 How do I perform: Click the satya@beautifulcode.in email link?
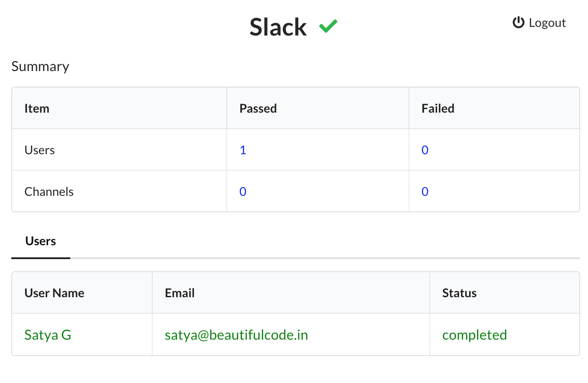(x=236, y=334)
